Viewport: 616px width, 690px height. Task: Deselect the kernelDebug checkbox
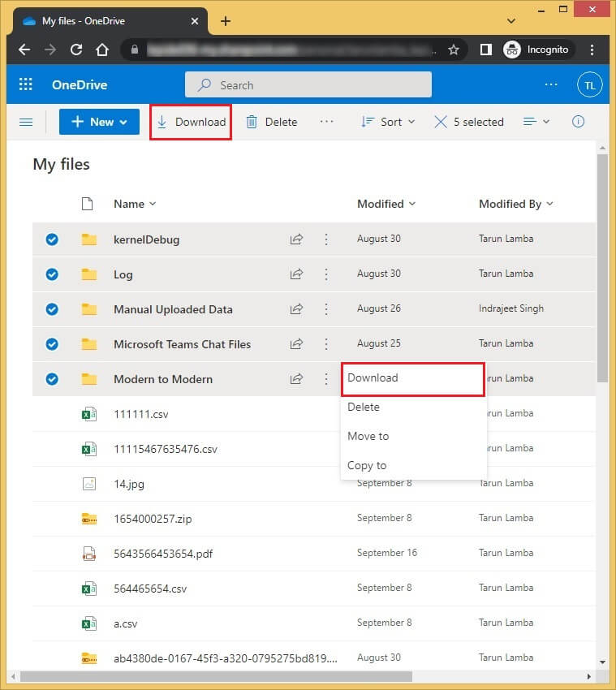point(52,239)
